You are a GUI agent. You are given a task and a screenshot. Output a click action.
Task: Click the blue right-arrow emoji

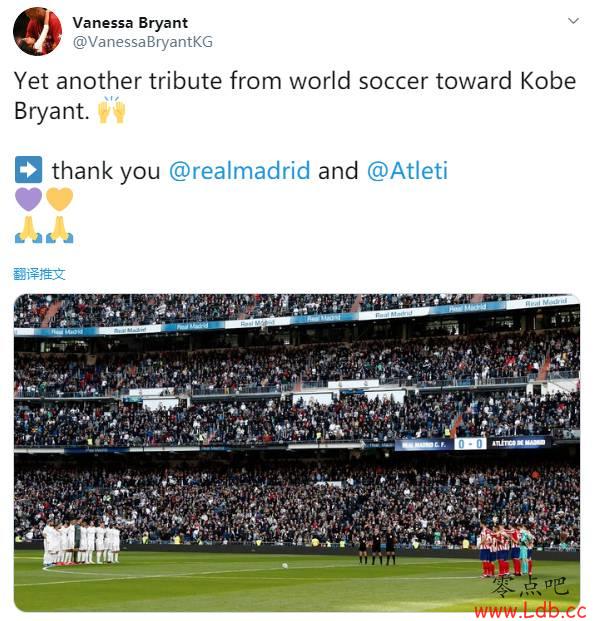29,170
